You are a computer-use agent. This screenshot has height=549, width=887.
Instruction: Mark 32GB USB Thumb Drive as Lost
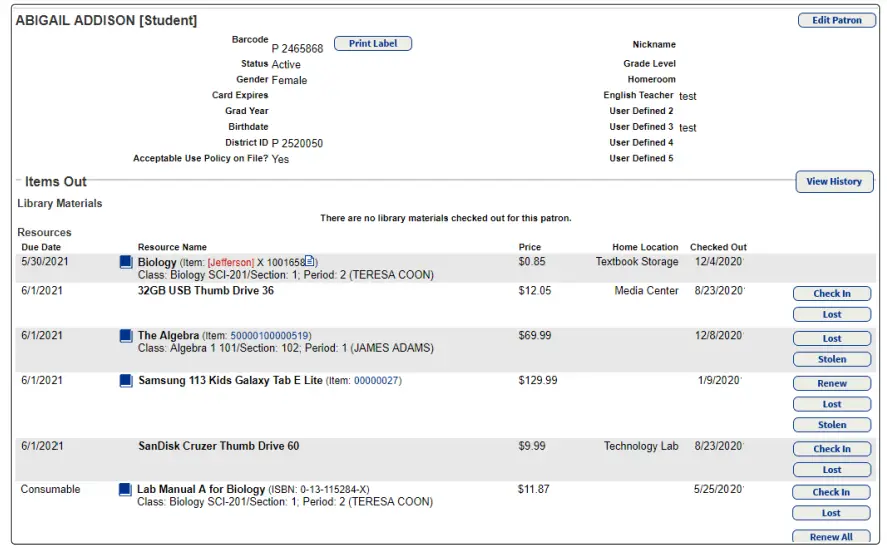pyautogui.click(x=831, y=314)
